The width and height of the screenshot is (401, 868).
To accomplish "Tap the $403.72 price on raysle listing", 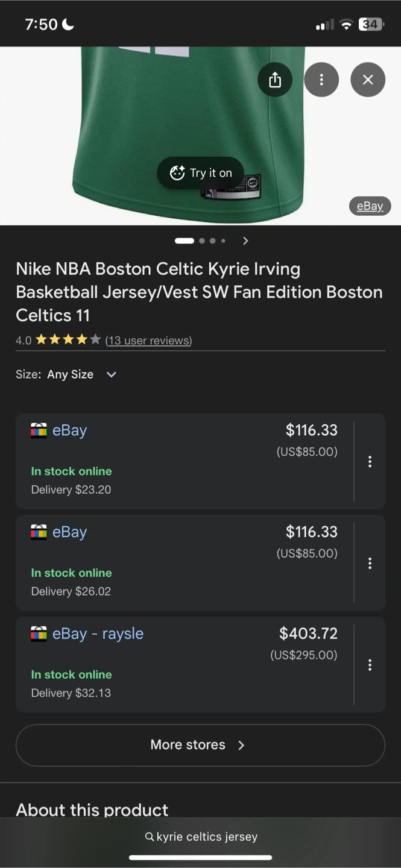I will pos(308,634).
